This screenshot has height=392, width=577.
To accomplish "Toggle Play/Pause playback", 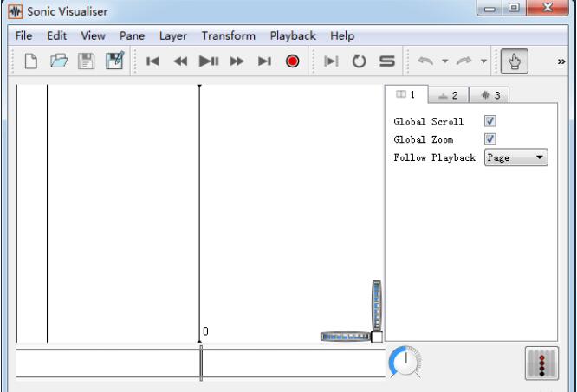I will click(x=209, y=61).
